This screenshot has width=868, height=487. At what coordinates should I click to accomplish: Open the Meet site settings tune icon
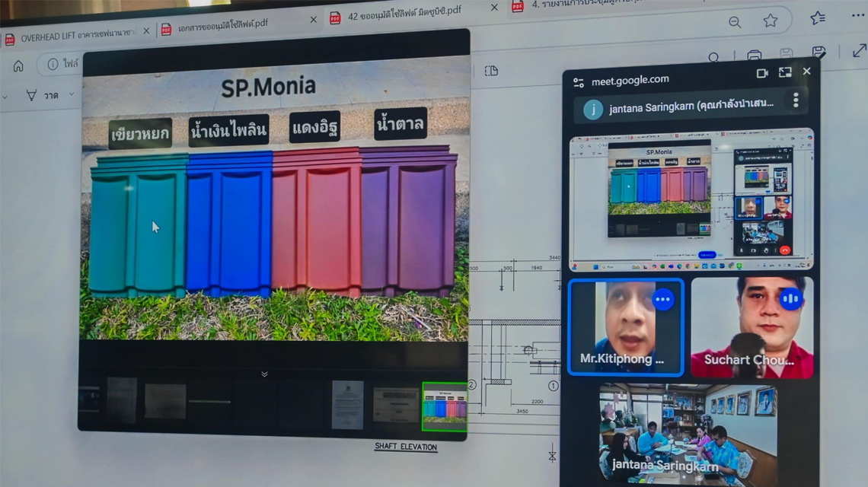coord(579,82)
